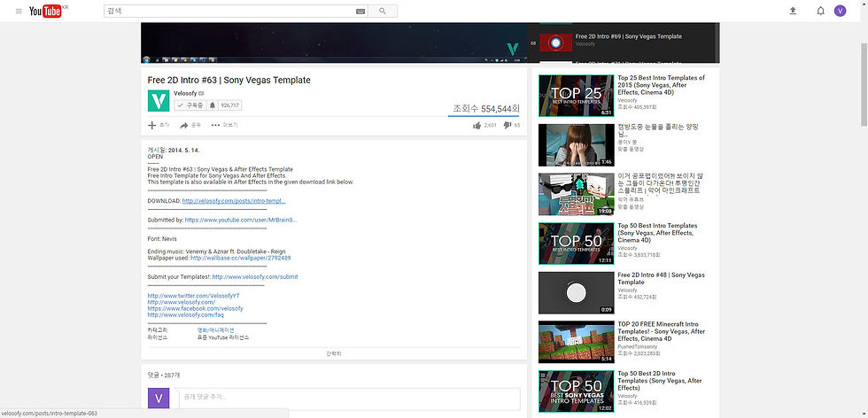Open the crying girl video thumbnail

tap(576, 145)
